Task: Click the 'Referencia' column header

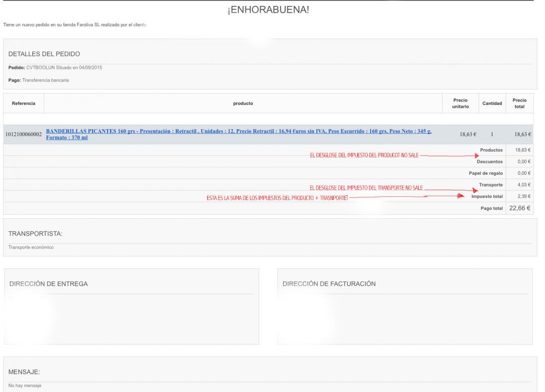Action: pos(24,103)
